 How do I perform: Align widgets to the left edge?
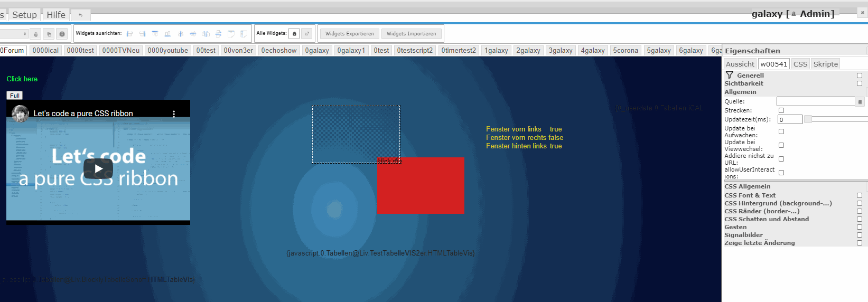coord(129,34)
